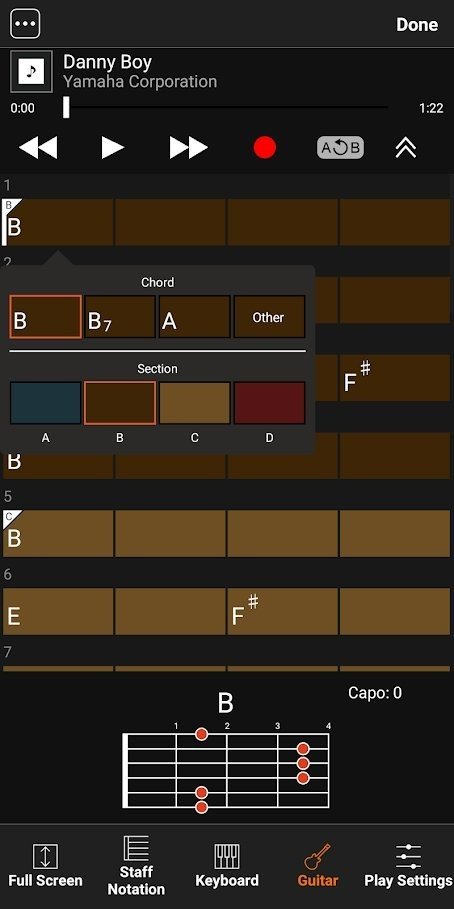
Task: Tap the fast-forward double-arrow icon
Action: 188,148
